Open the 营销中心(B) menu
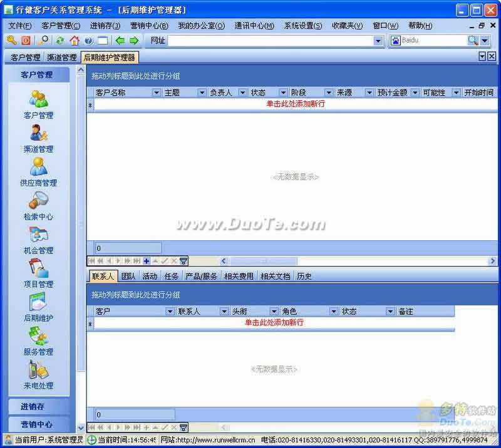 point(149,26)
